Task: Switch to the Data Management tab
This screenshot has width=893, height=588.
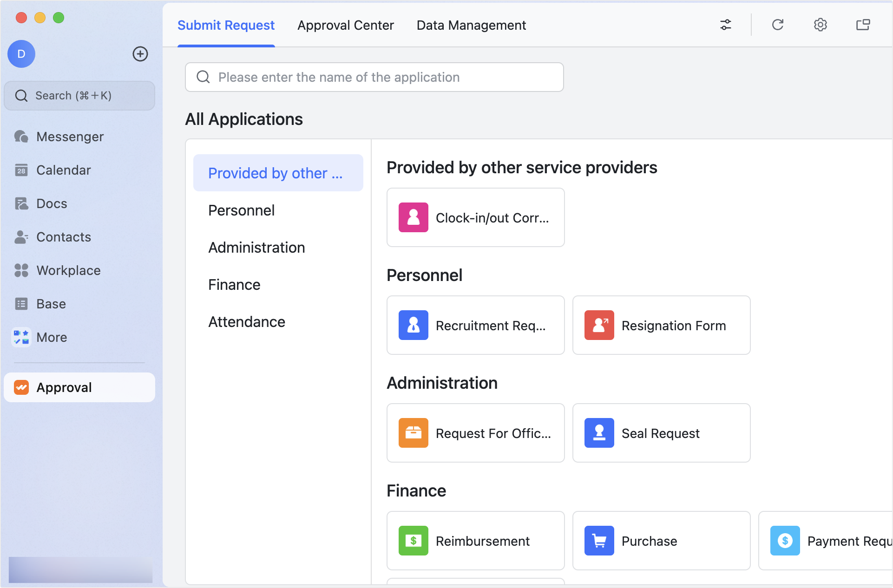Action: click(471, 25)
